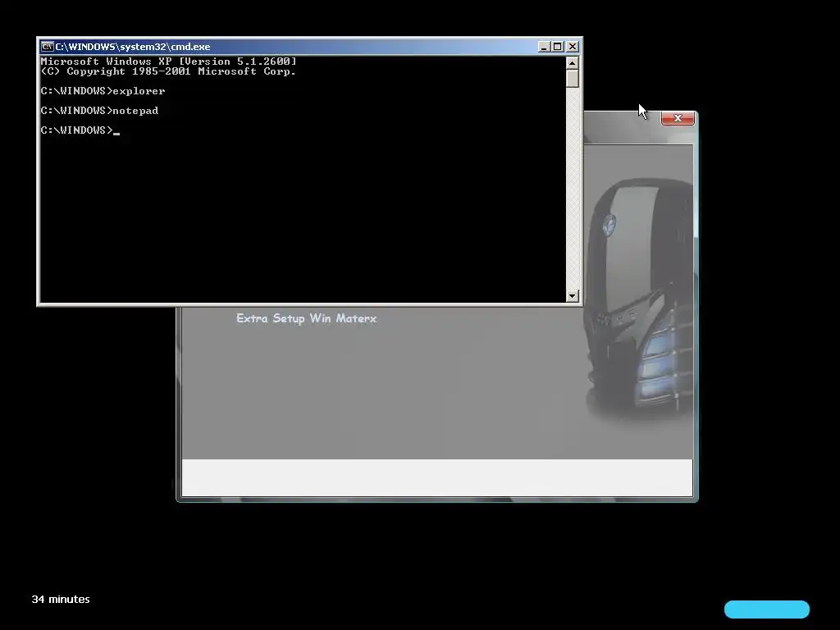Click the 'C:\WINDOWS>explorer' line
The image size is (840, 630).
tap(103, 91)
